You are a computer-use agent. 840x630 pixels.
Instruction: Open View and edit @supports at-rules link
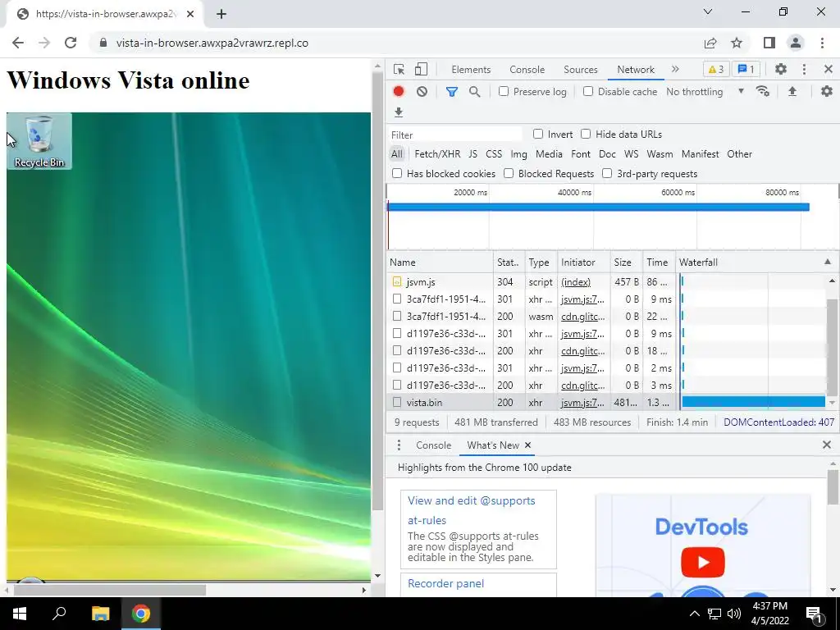pyautogui.click(x=472, y=510)
